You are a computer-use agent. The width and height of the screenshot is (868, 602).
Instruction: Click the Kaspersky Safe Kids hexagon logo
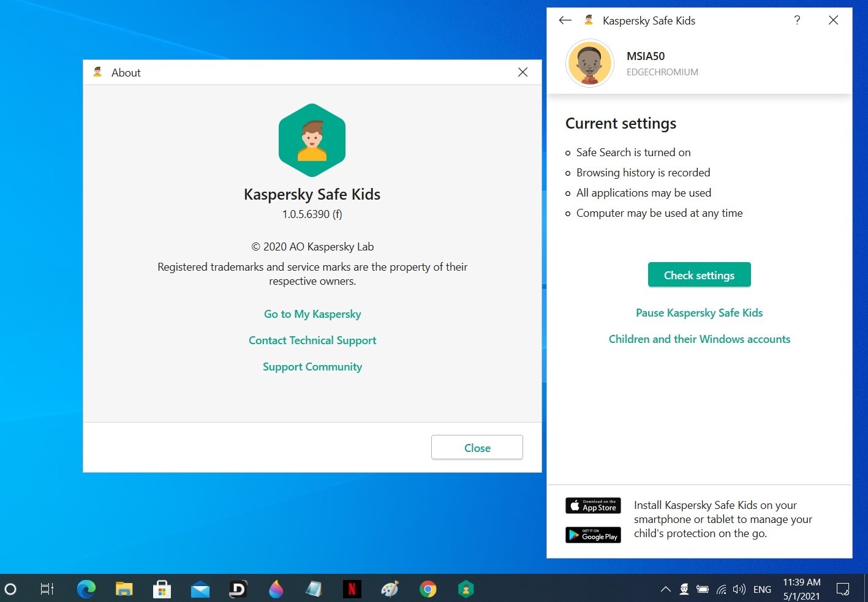(x=312, y=140)
